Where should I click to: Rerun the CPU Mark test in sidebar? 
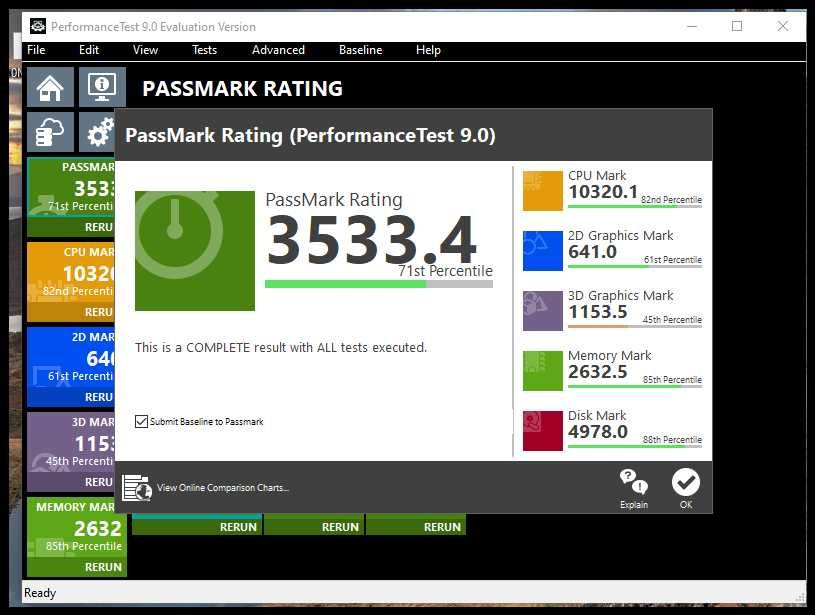[71, 312]
